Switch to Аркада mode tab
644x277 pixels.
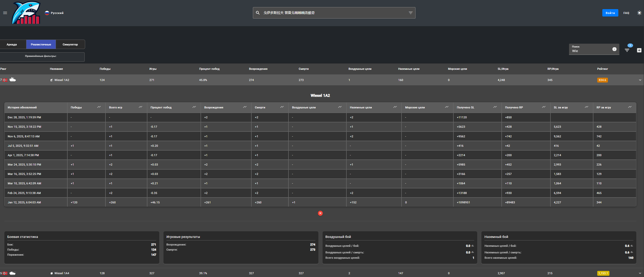(x=12, y=44)
